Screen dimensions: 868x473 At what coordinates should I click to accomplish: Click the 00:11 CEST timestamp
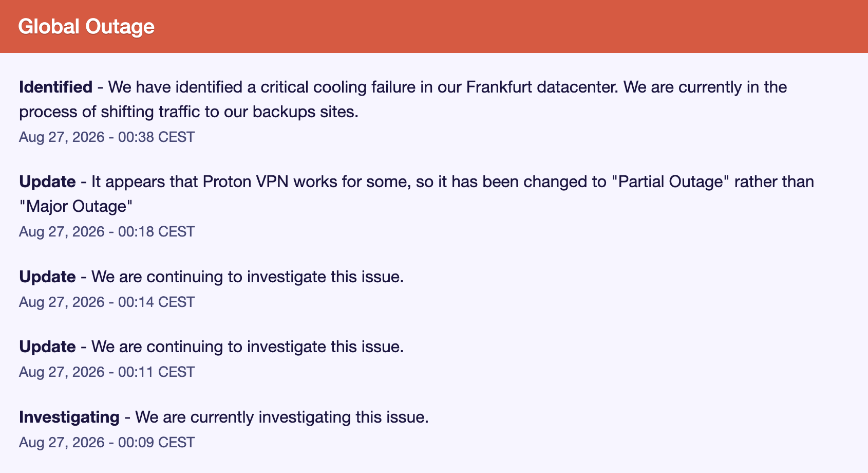pos(107,372)
